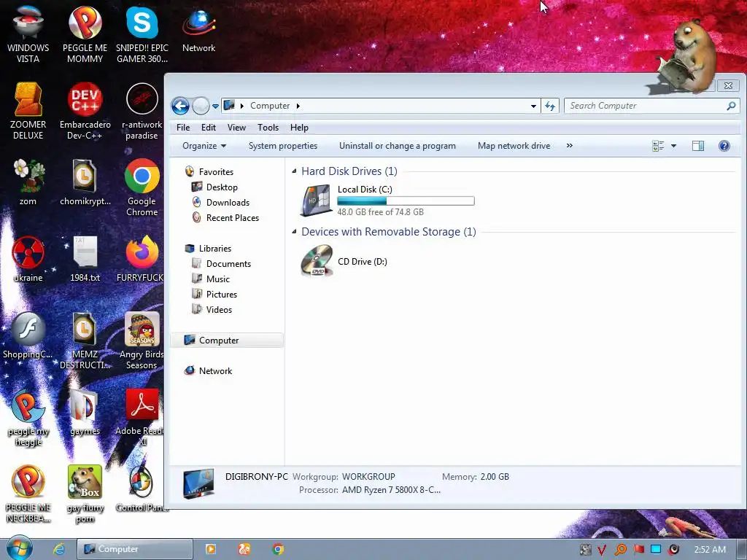Open the View menu

pyautogui.click(x=236, y=127)
